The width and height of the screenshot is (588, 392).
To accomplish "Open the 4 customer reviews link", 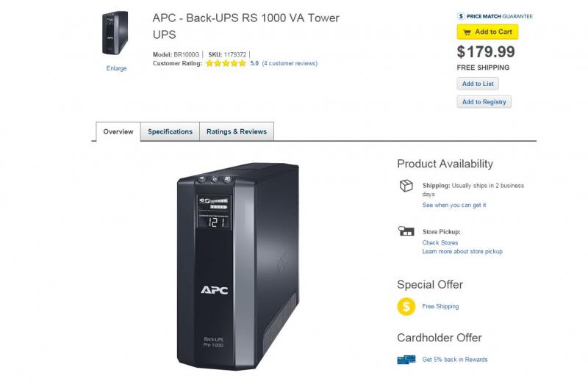I will point(290,63).
